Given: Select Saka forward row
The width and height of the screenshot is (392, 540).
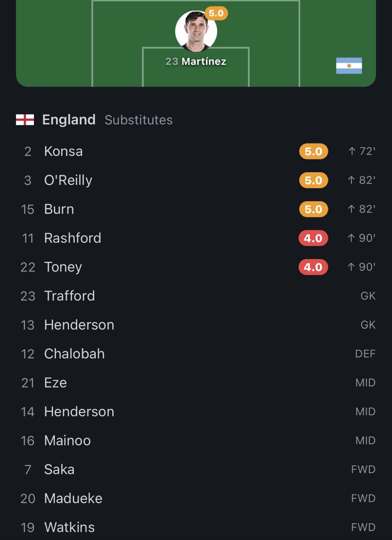Looking at the screenshot, I should click(196, 469).
